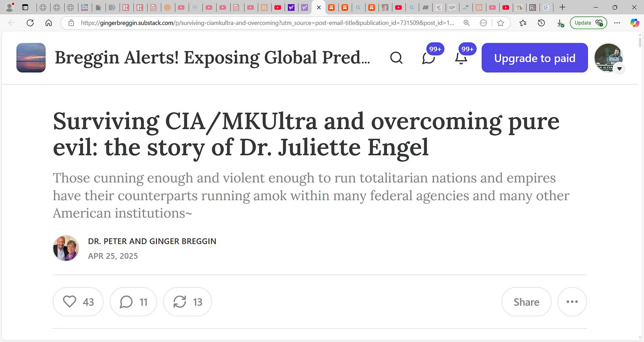This screenshot has height=342, width=644.
Task: Open the downloads icon
Action: (x=560, y=23)
